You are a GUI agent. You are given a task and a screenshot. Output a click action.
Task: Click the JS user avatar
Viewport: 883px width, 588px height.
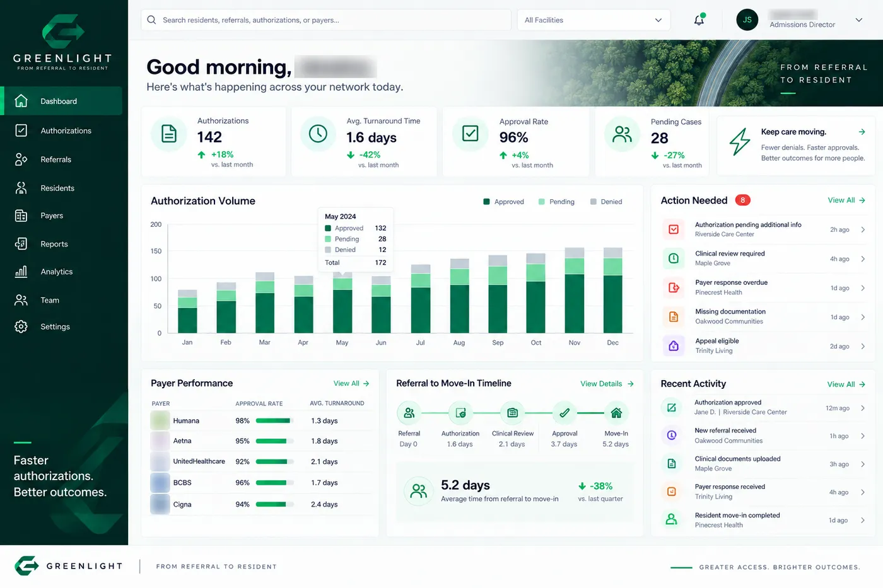(x=747, y=20)
